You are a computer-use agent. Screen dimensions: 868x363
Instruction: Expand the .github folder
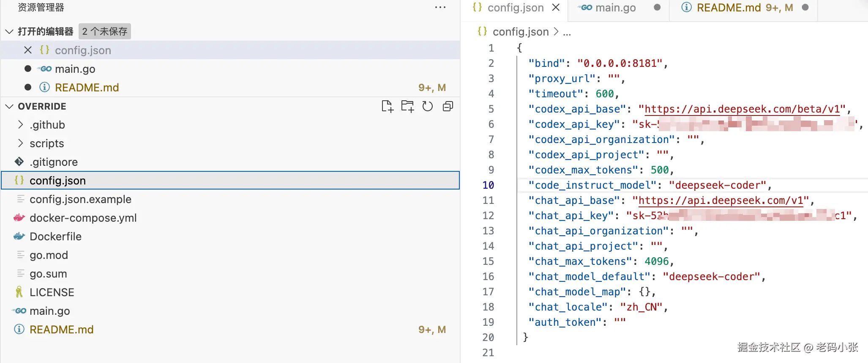(x=20, y=125)
